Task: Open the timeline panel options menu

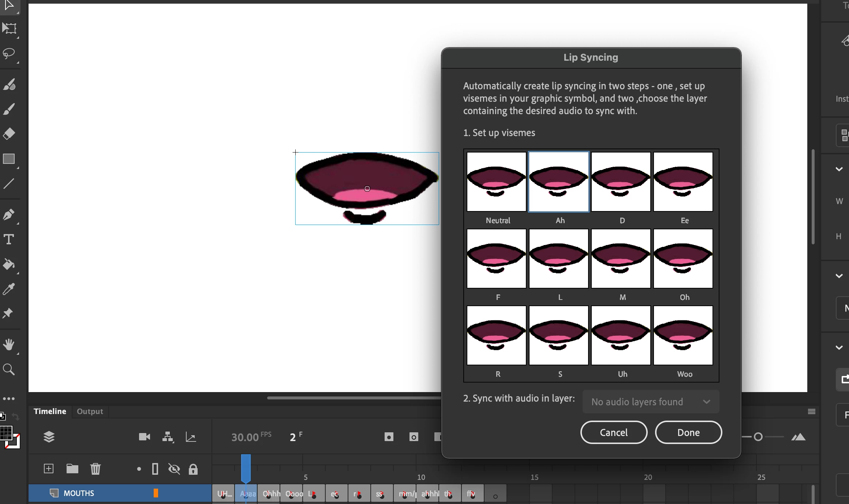Action: (x=811, y=411)
